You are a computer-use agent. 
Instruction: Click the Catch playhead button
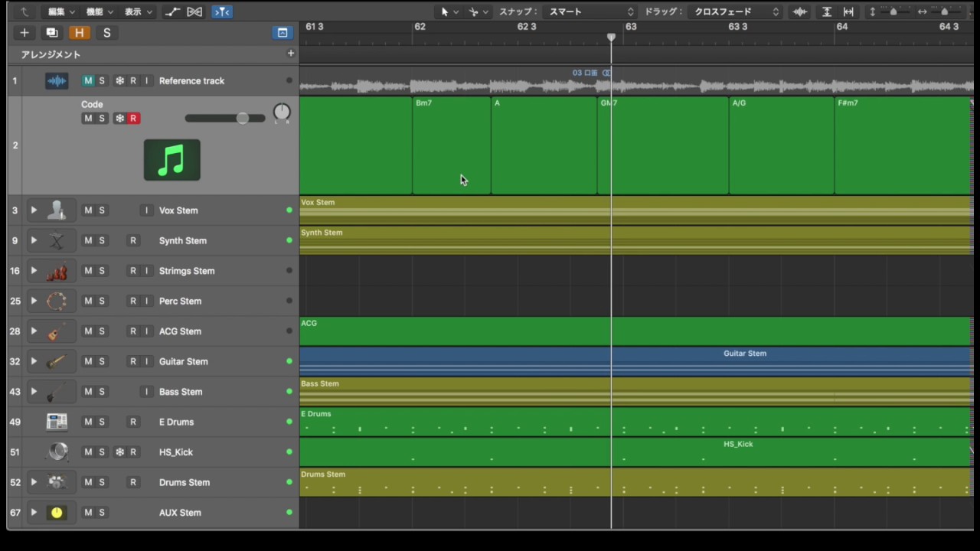coord(221,11)
